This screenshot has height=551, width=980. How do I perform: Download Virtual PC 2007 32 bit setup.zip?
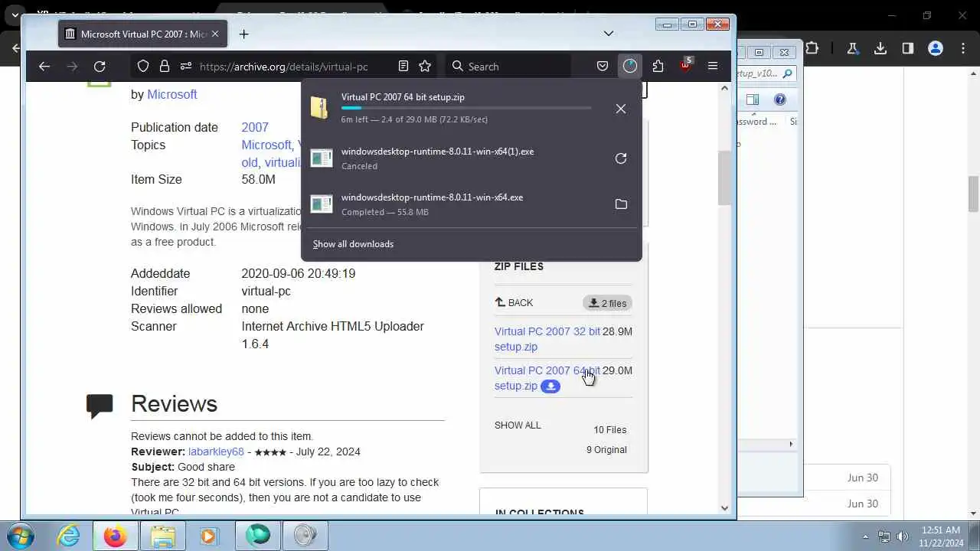(x=547, y=339)
